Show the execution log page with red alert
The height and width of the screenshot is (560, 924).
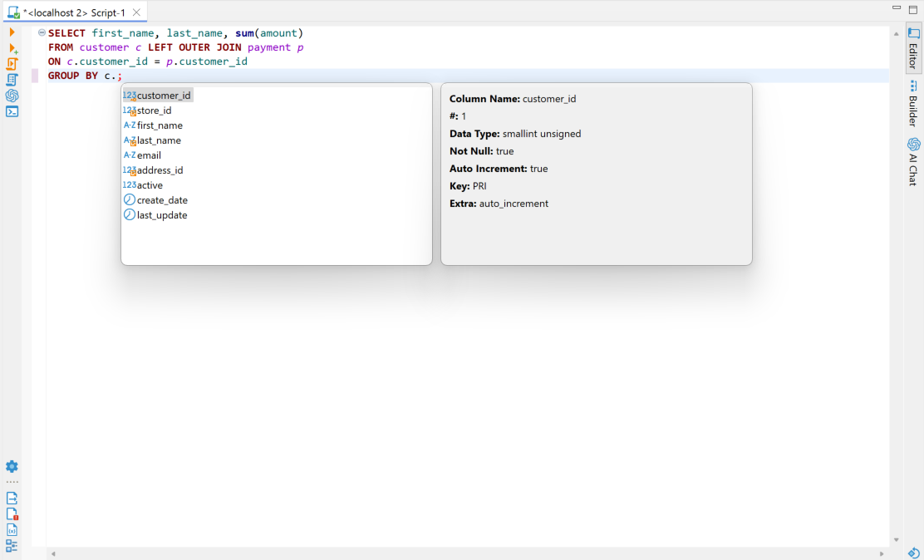[x=12, y=514]
